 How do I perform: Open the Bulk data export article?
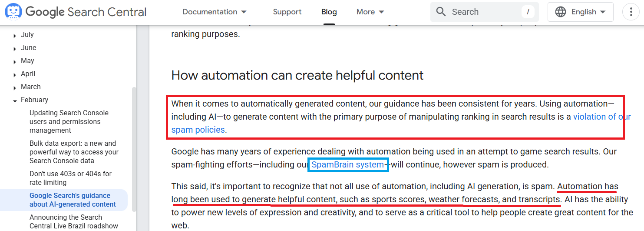(x=74, y=152)
